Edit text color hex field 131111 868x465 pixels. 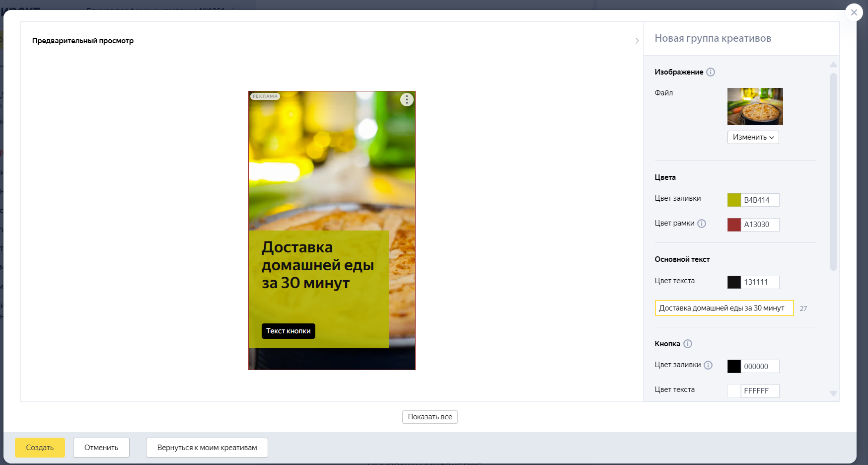[760, 282]
